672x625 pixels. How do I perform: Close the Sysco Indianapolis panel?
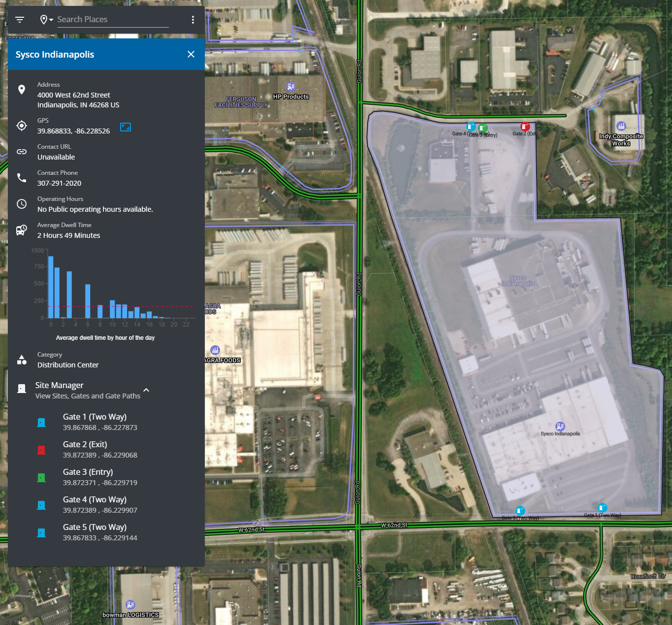pyautogui.click(x=191, y=54)
